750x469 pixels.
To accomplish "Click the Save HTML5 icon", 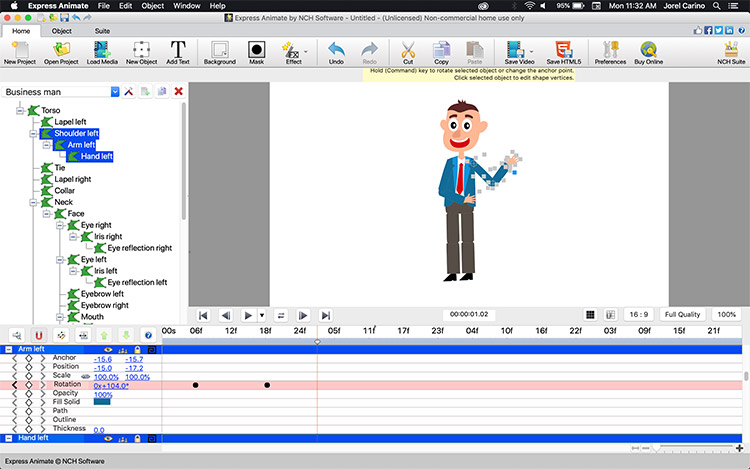I will [x=565, y=51].
